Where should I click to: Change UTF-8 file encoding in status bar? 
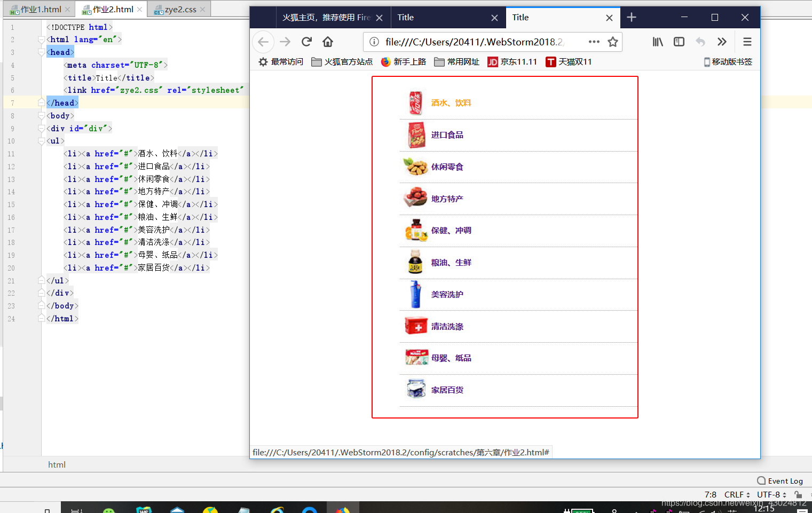[x=771, y=495]
